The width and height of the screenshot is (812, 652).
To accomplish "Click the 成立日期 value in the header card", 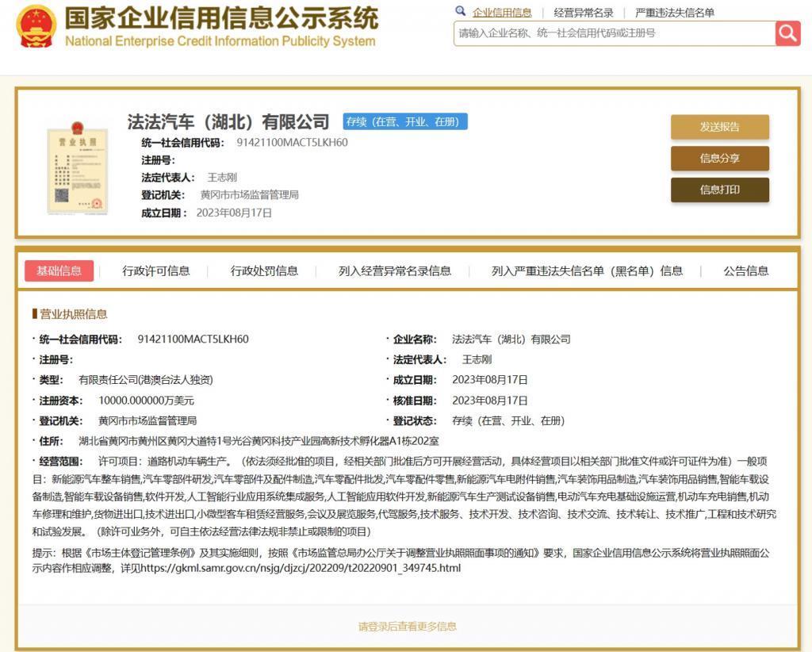I will tap(234, 213).
